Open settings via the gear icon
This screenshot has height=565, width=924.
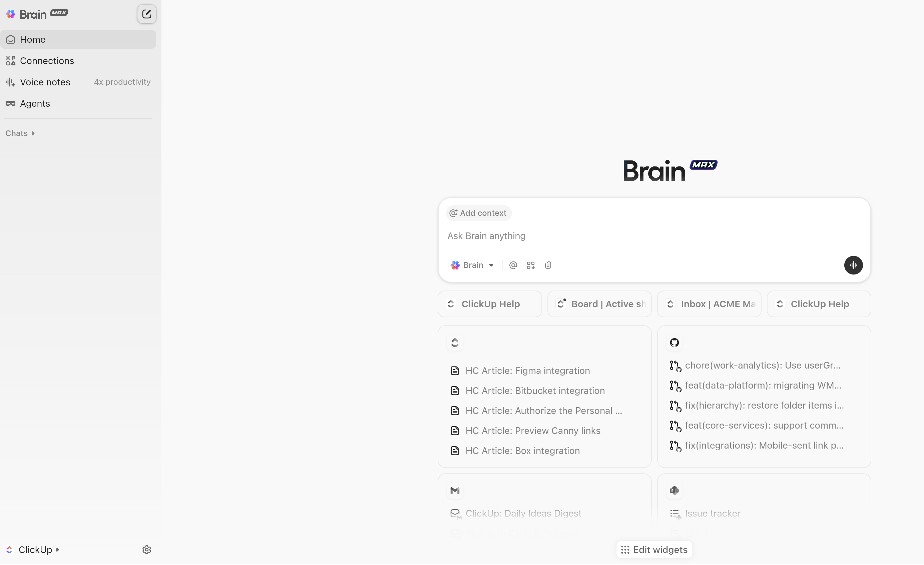147,550
